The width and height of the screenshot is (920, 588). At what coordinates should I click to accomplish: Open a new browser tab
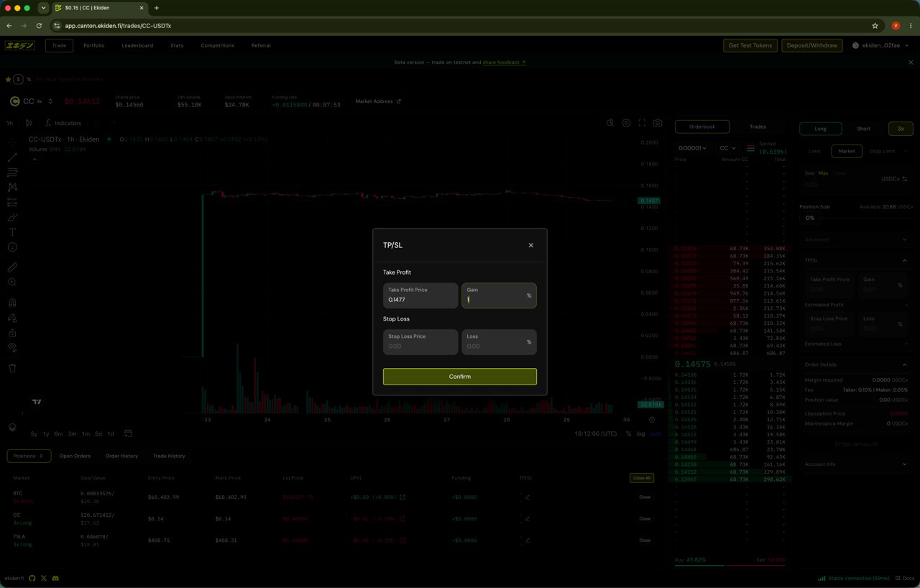pos(157,8)
